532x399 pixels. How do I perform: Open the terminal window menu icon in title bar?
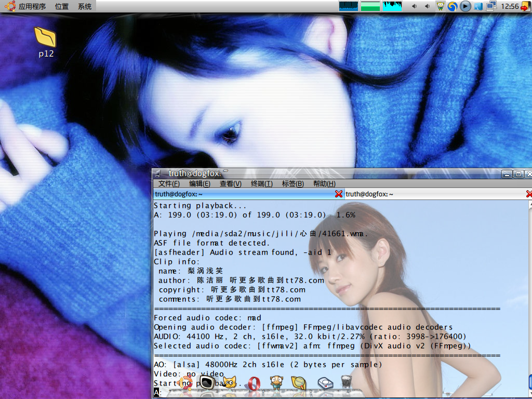(158, 174)
